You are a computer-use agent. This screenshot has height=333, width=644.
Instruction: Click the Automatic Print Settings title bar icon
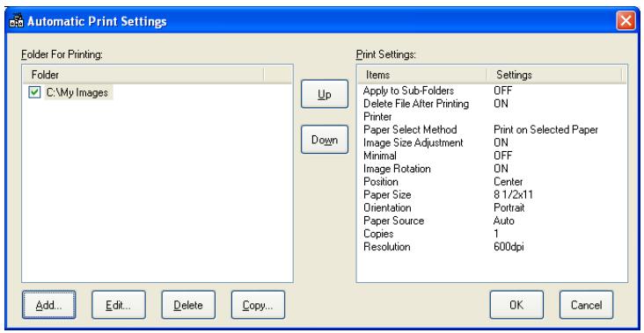click(x=16, y=21)
